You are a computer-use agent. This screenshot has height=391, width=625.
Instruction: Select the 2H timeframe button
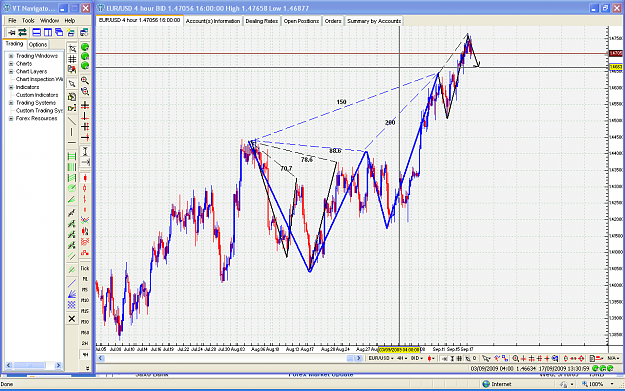click(85, 343)
